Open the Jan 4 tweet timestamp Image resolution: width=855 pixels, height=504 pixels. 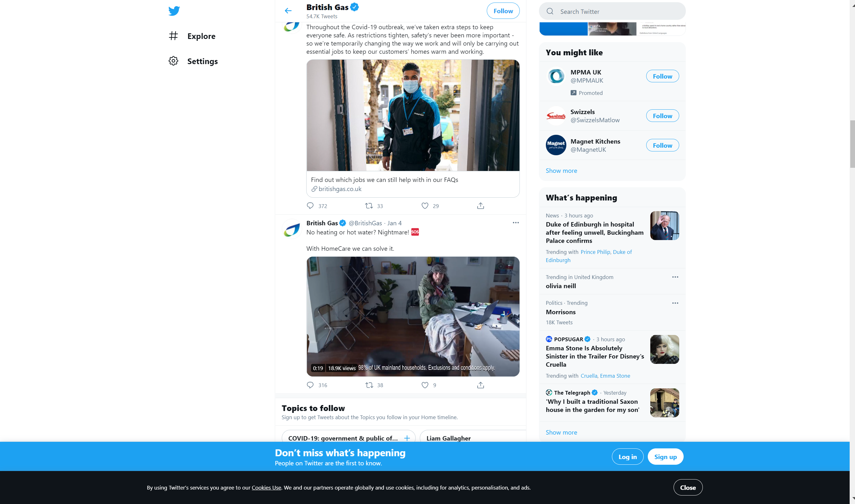[x=395, y=223]
